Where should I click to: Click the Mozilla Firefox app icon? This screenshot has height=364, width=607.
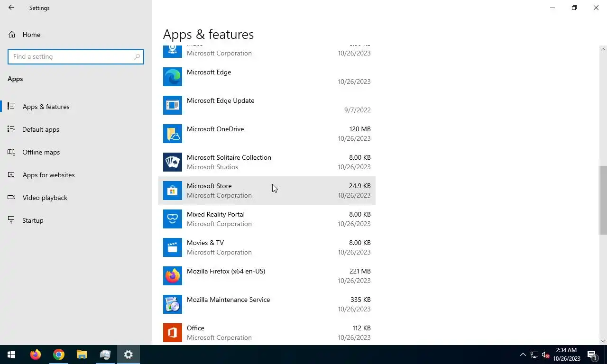[x=173, y=276]
